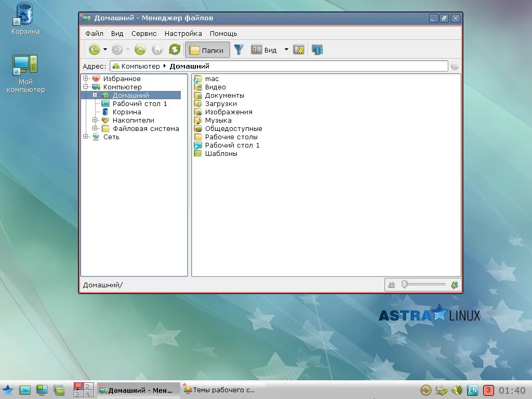Expand the Сеть tree node
Image resolution: width=532 pixels, height=399 pixels.
(86, 137)
